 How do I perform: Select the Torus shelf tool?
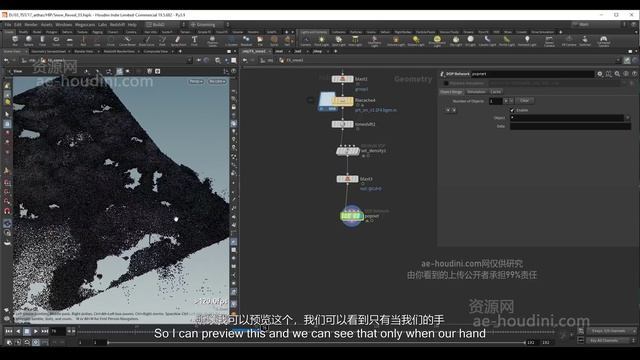click(56, 41)
